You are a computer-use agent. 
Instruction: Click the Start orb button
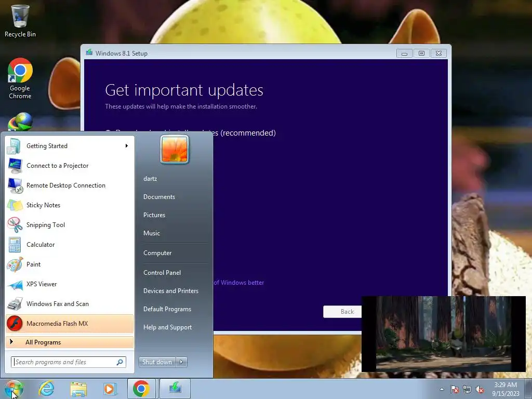[x=14, y=389]
